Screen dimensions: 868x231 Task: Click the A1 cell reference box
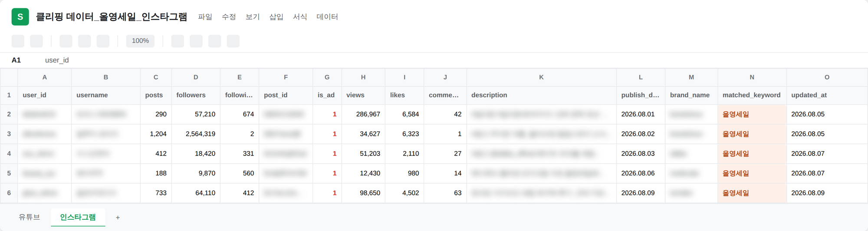(x=16, y=60)
